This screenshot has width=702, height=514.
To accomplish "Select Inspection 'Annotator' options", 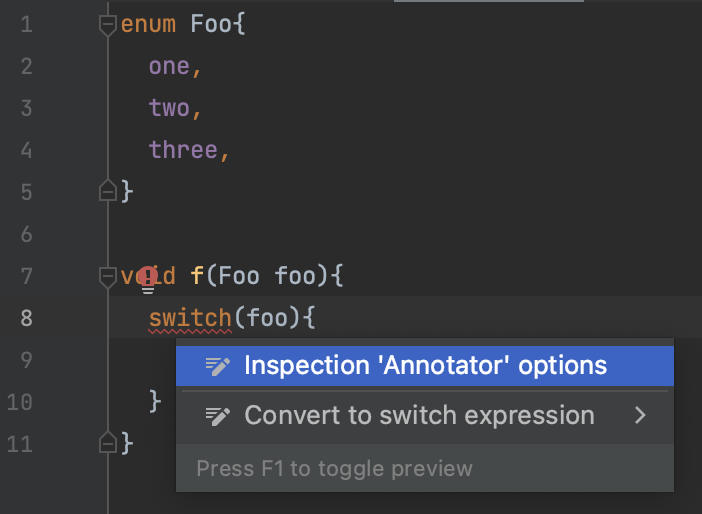I will coord(424,366).
